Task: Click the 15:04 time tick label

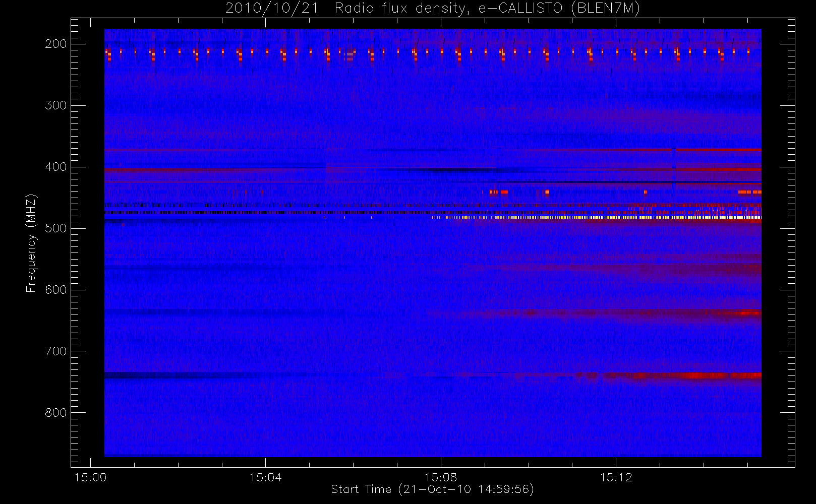Action: point(266,477)
